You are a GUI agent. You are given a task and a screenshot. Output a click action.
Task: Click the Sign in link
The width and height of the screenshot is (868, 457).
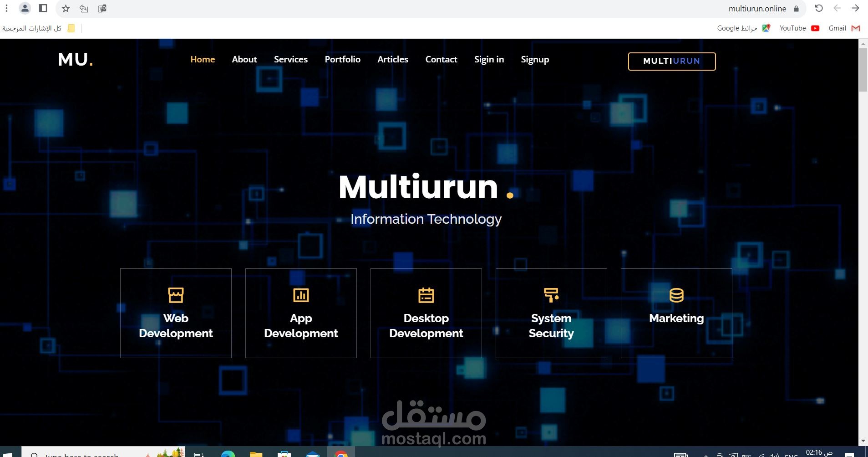(488, 59)
